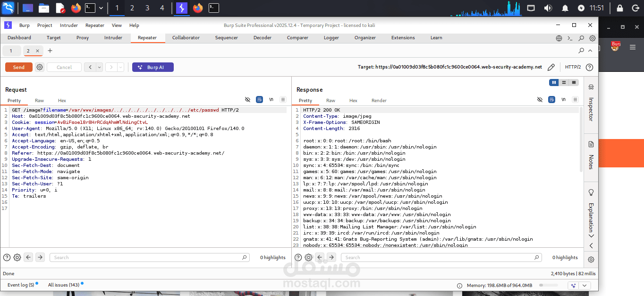Expand the back history dropdown arrow

point(99,67)
